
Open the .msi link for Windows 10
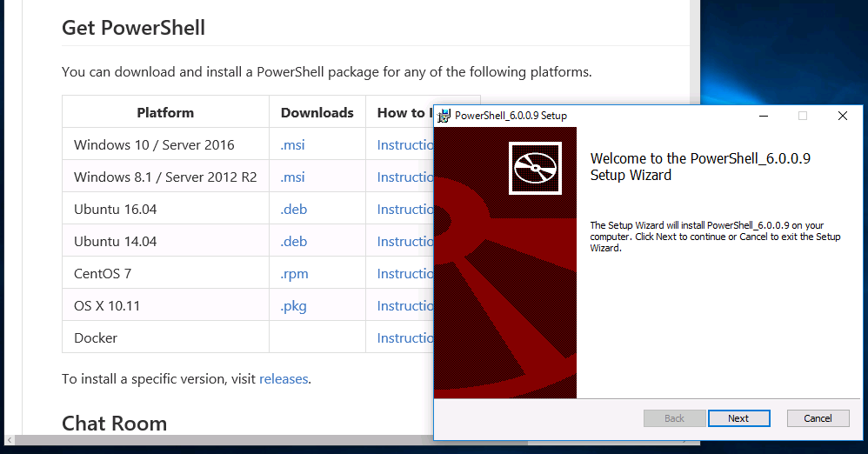click(x=292, y=145)
